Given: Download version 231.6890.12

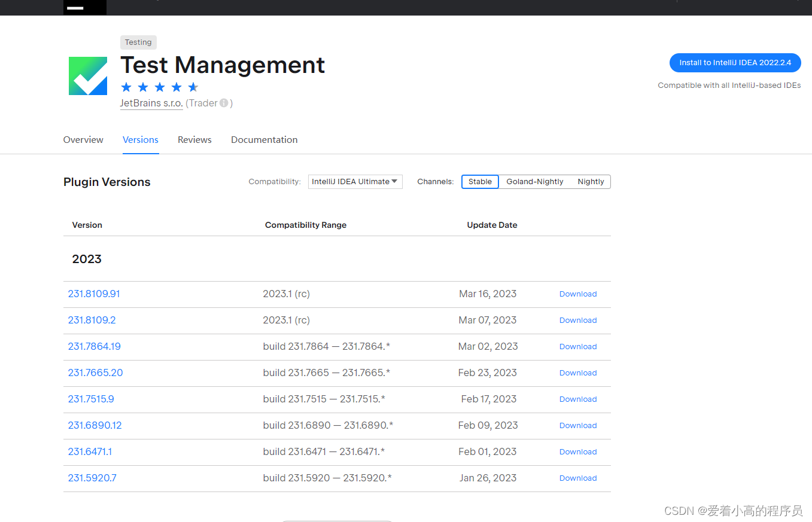Looking at the screenshot, I should click(578, 426).
